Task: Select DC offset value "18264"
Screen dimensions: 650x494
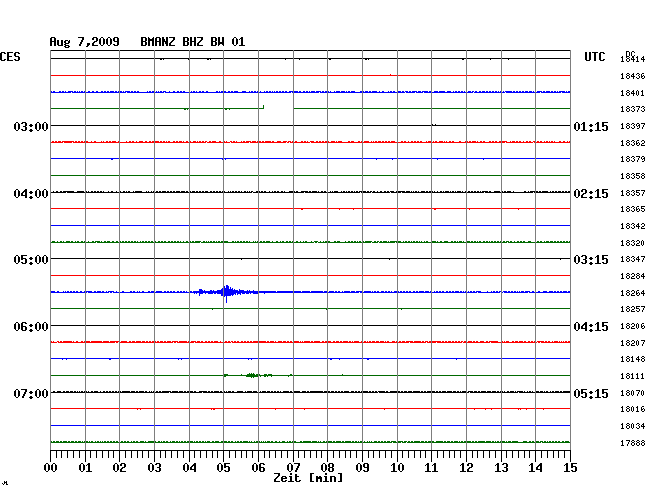Action: 633,293
